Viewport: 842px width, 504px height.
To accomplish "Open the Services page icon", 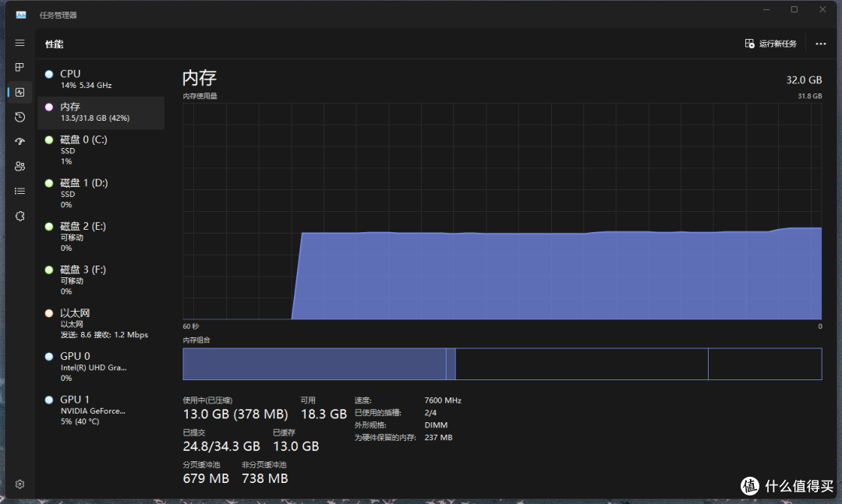I will coord(19,216).
